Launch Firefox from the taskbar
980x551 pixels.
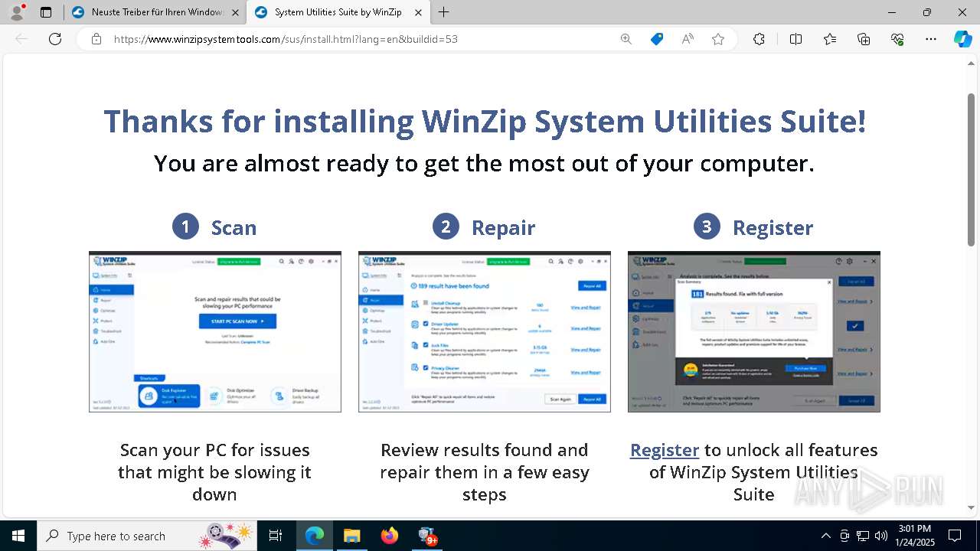coord(389,536)
